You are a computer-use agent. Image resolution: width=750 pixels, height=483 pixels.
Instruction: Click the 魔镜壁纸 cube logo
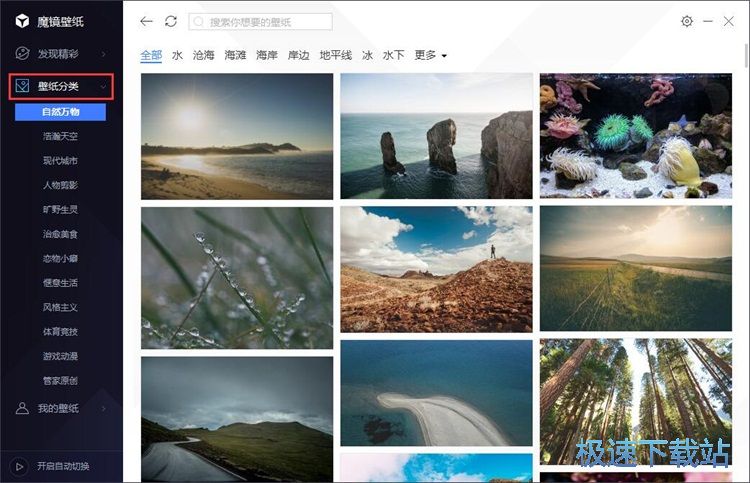coord(20,21)
